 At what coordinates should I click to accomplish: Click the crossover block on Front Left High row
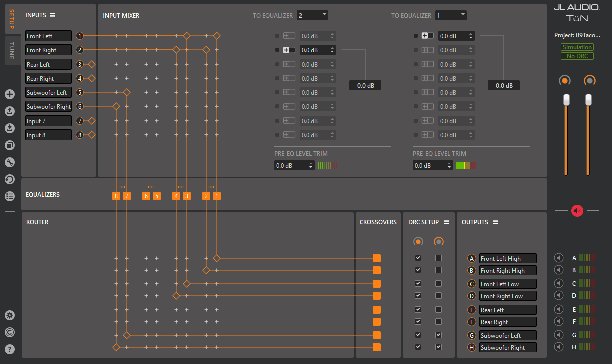click(x=377, y=258)
